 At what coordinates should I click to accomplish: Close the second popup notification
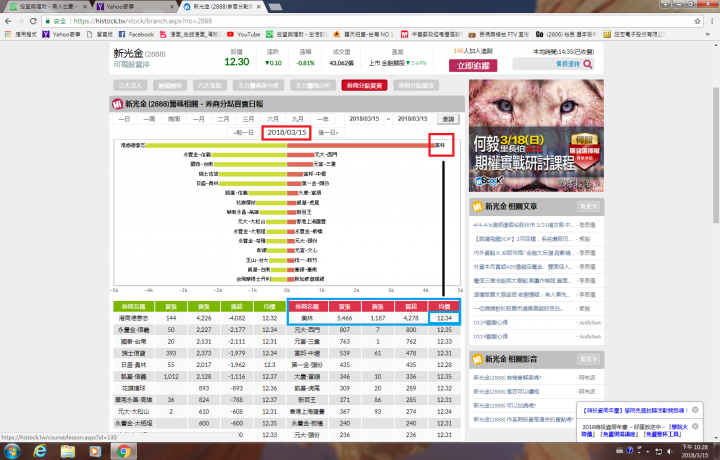[x=695, y=426]
